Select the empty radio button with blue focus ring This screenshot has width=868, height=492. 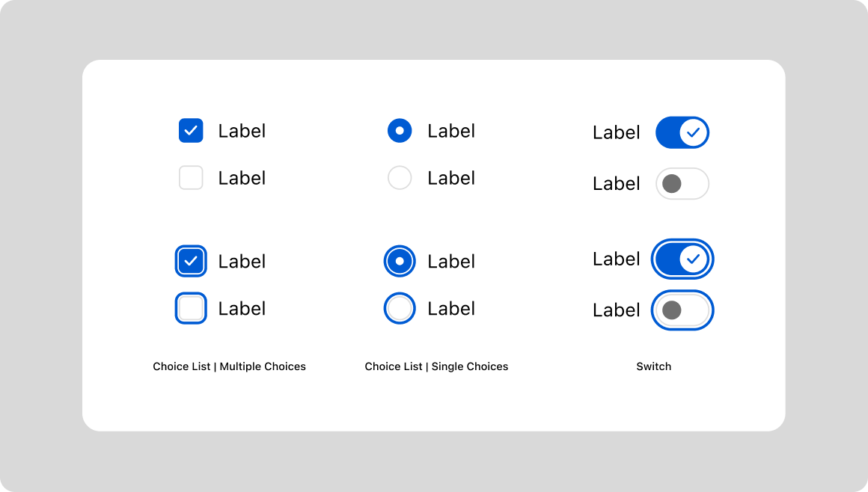pos(400,308)
